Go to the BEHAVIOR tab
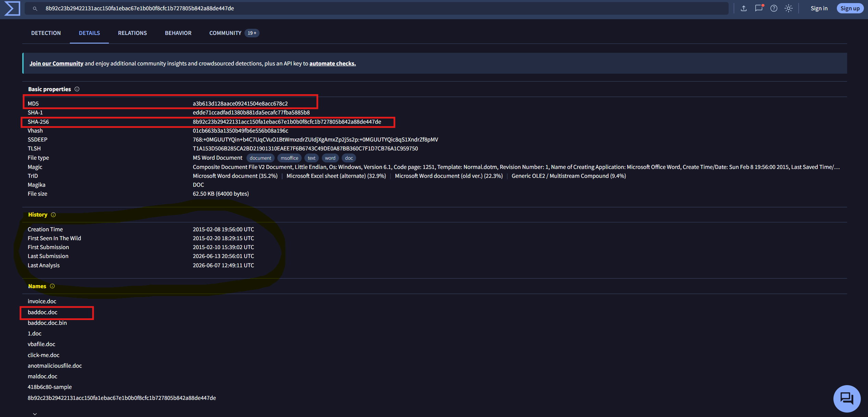868x417 pixels. click(x=178, y=33)
